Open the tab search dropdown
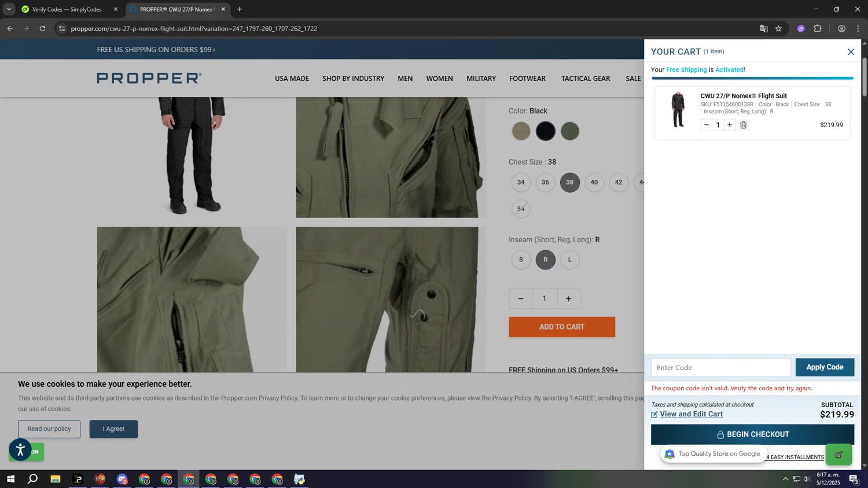Image resolution: width=868 pixels, height=488 pixels. pyautogui.click(x=9, y=9)
